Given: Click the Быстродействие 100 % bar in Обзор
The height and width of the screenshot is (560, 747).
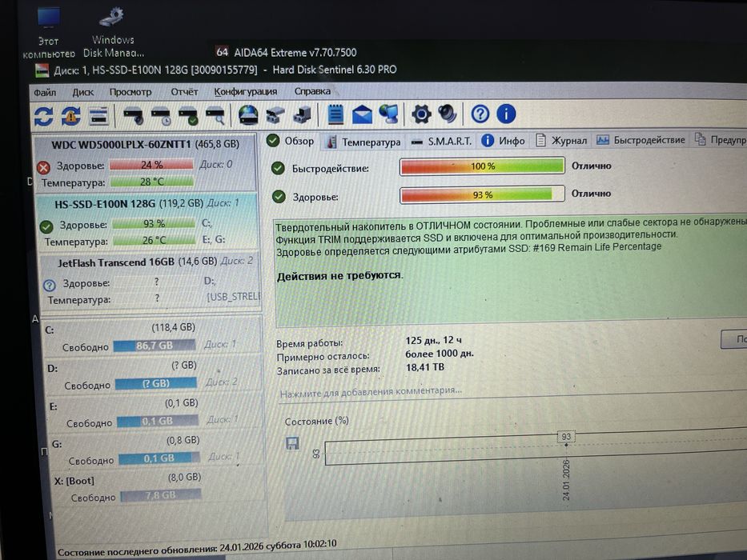Looking at the screenshot, I should coord(482,166).
